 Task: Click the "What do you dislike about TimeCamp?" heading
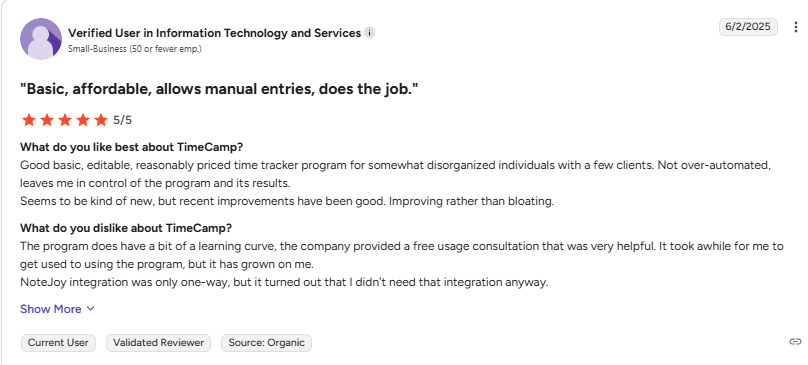point(126,228)
